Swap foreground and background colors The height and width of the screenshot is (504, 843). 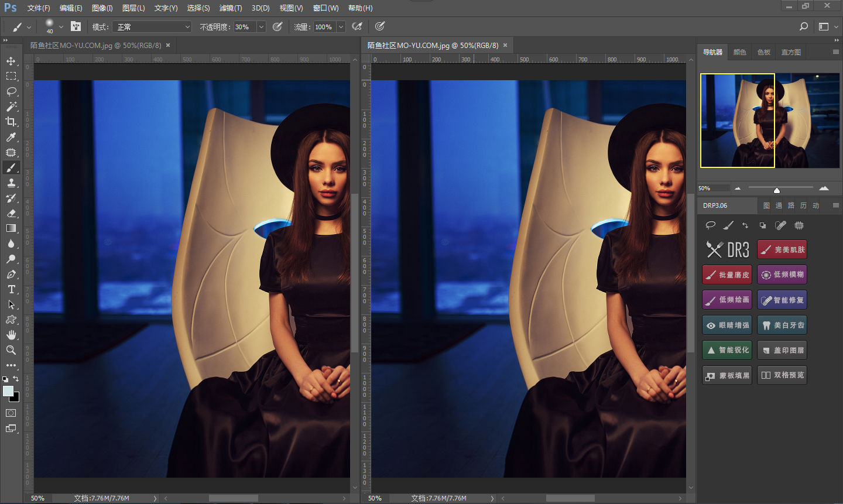(16, 379)
